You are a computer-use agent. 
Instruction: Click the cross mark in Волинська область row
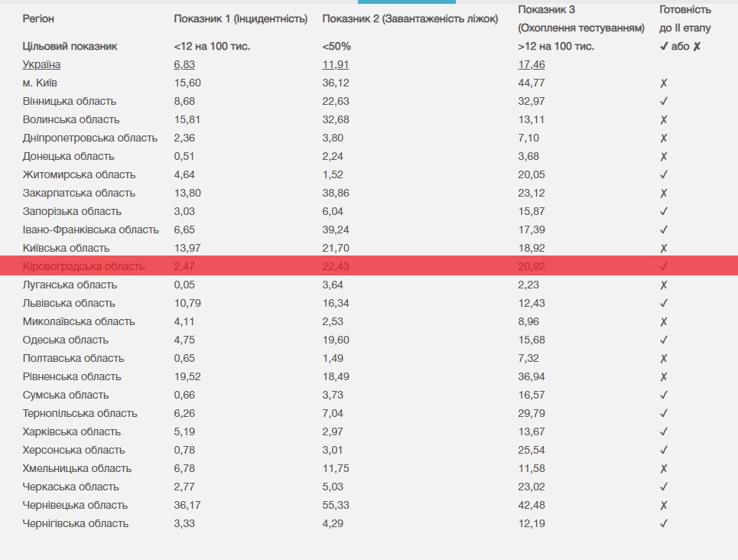click(x=664, y=120)
